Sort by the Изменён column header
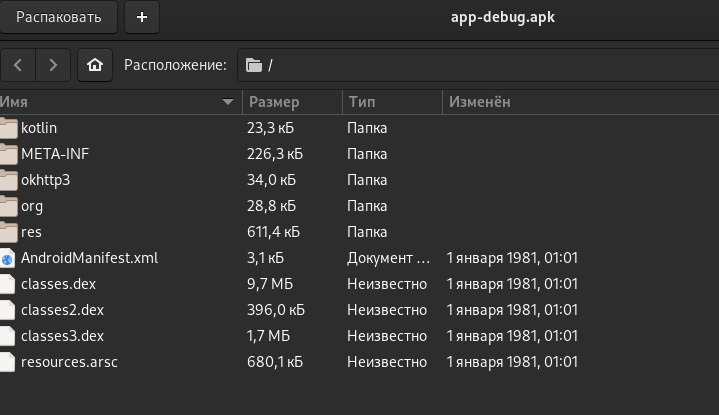719x415 pixels. click(581, 102)
